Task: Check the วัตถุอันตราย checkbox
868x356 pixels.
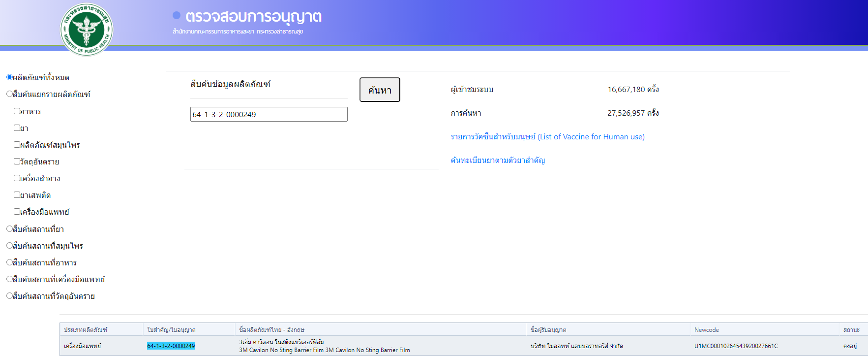Action: [17, 162]
